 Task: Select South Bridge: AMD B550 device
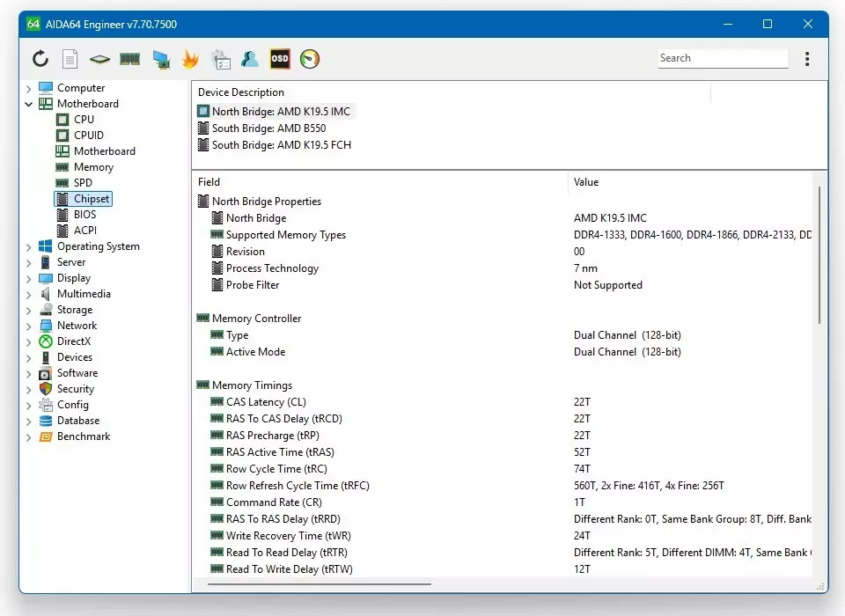pos(262,128)
